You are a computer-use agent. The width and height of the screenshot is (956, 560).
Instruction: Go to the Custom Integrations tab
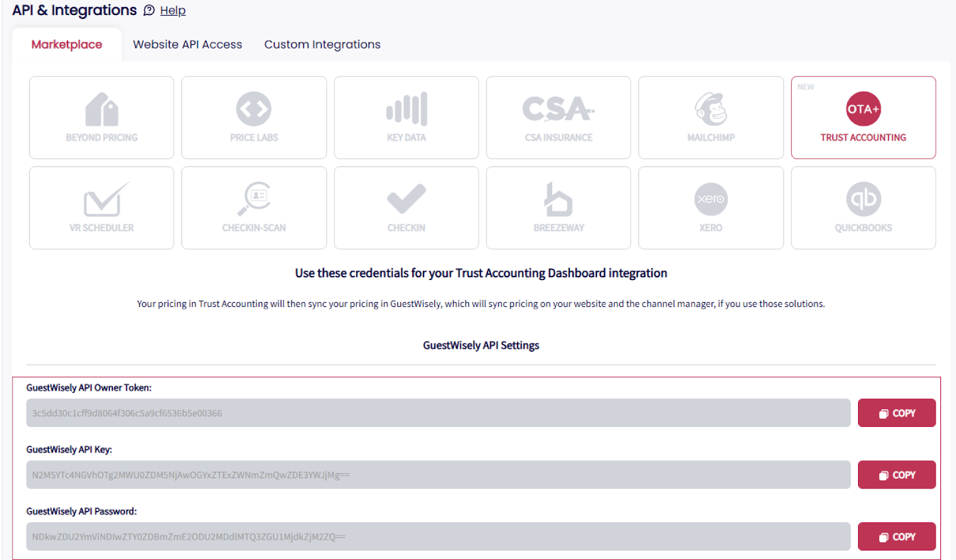pos(323,45)
